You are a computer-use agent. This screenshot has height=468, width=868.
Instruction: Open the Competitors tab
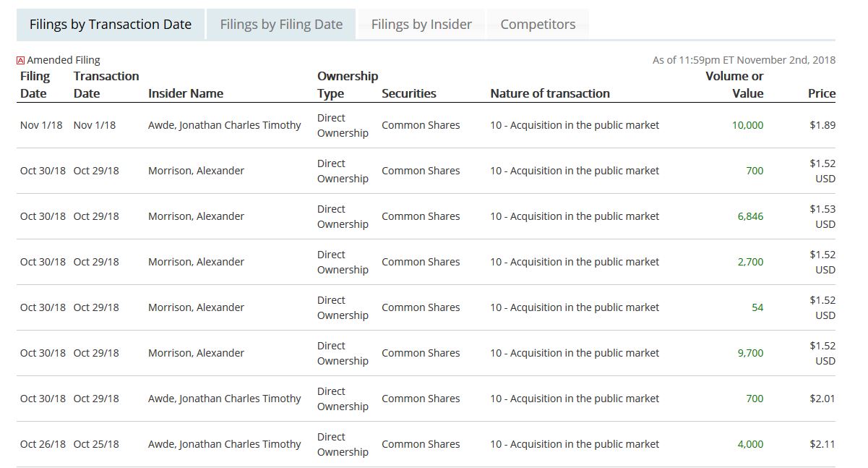538,25
